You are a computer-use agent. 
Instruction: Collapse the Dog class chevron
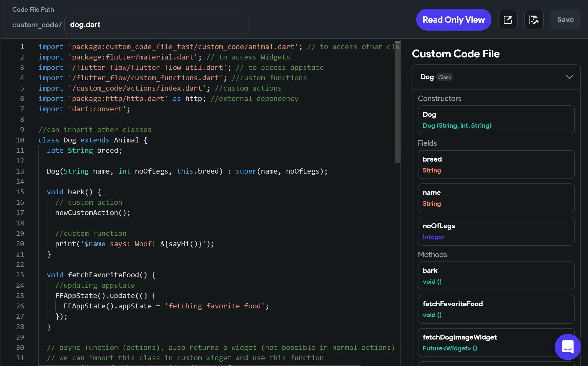click(569, 77)
